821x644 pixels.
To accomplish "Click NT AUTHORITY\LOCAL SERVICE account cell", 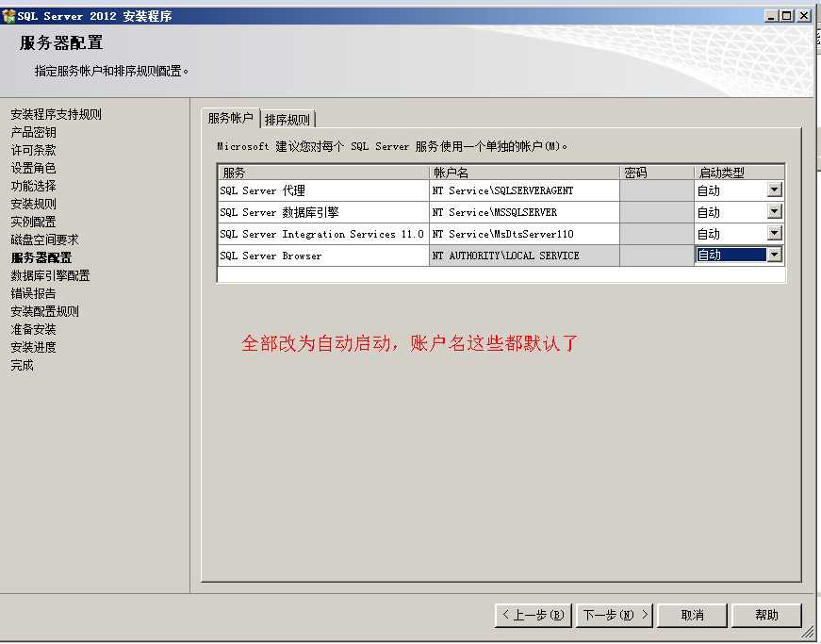I will point(524,256).
